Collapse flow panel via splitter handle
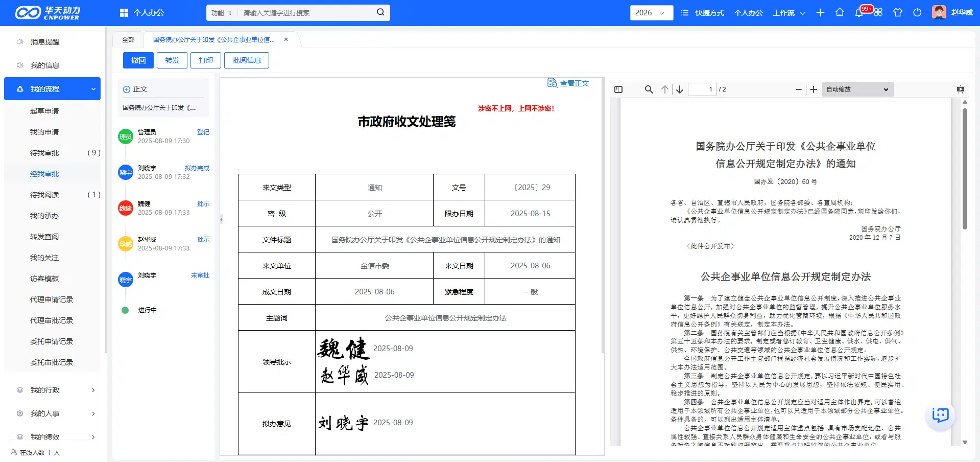 click(x=221, y=219)
